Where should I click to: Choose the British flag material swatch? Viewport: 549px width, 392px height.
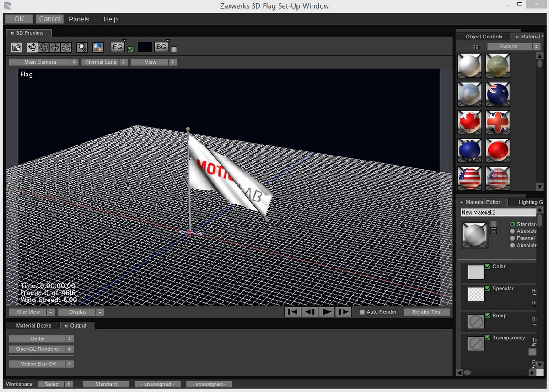(x=498, y=122)
